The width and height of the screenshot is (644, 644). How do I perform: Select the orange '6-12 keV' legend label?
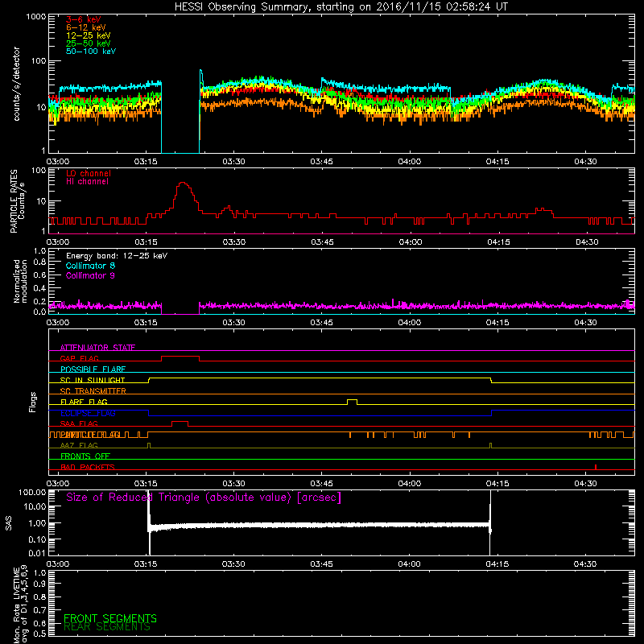pyautogui.click(x=86, y=27)
